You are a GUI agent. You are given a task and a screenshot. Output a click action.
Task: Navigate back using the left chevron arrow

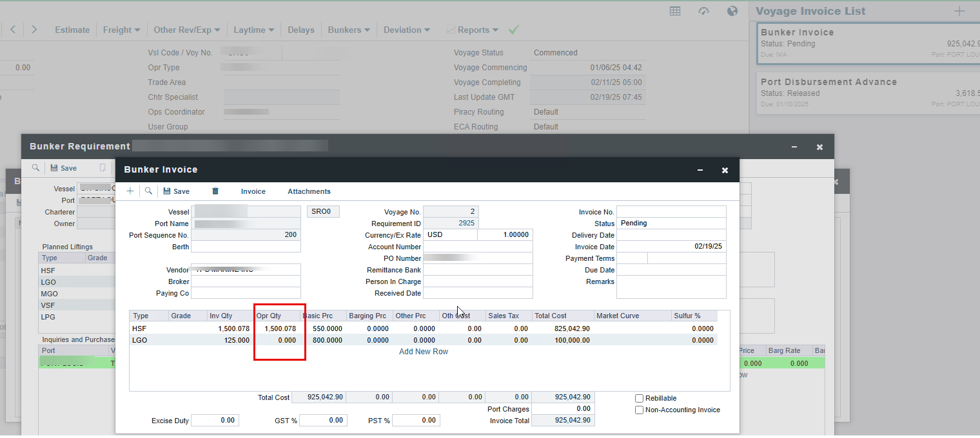(13, 30)
